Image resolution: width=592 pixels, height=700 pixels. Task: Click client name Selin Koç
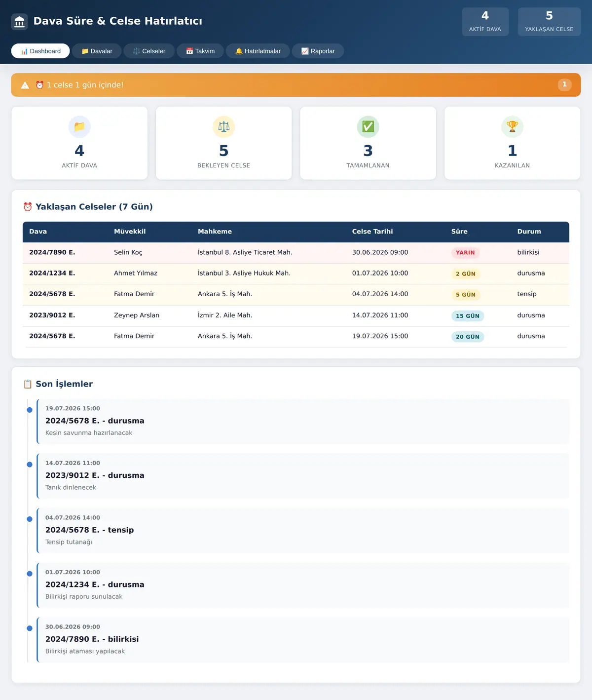point(128,252)
